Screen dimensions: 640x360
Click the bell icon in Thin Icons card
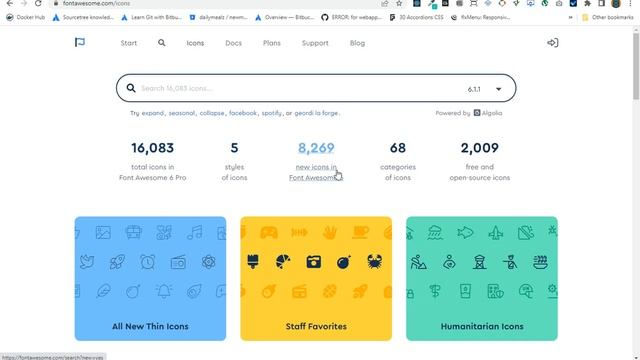point(164,291)
